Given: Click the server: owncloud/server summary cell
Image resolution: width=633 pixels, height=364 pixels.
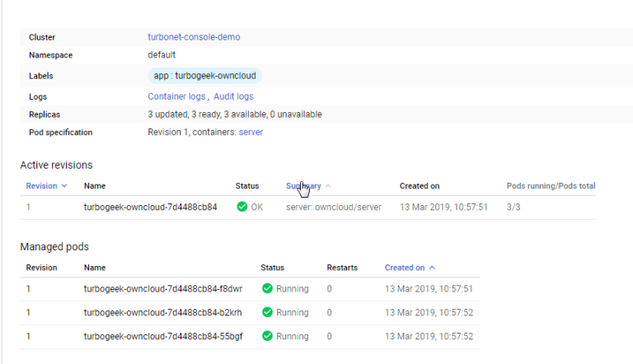Looking at the screenshot, I should click(x=334, y=207).
